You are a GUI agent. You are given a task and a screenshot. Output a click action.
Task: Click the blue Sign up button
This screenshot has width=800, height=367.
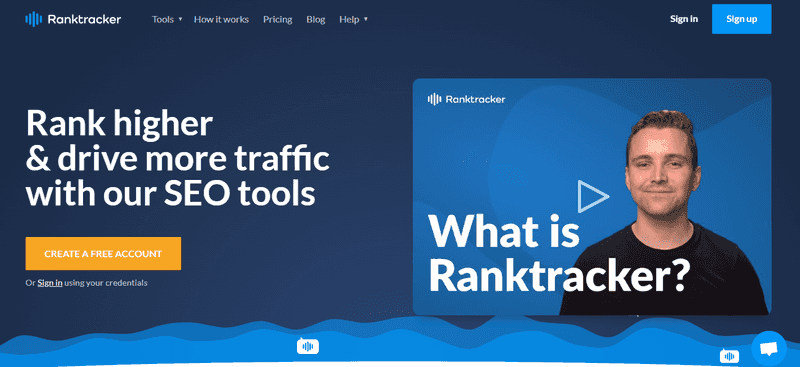point(741,19)
